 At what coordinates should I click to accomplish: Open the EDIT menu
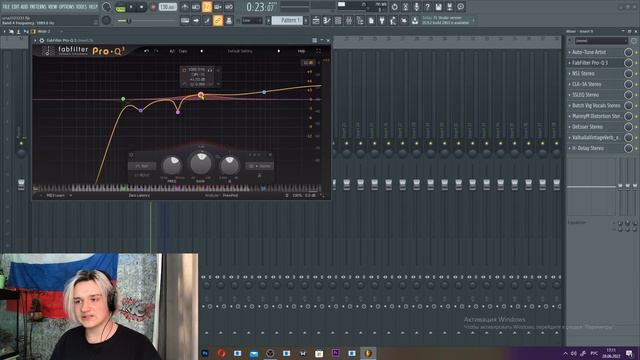15,7
